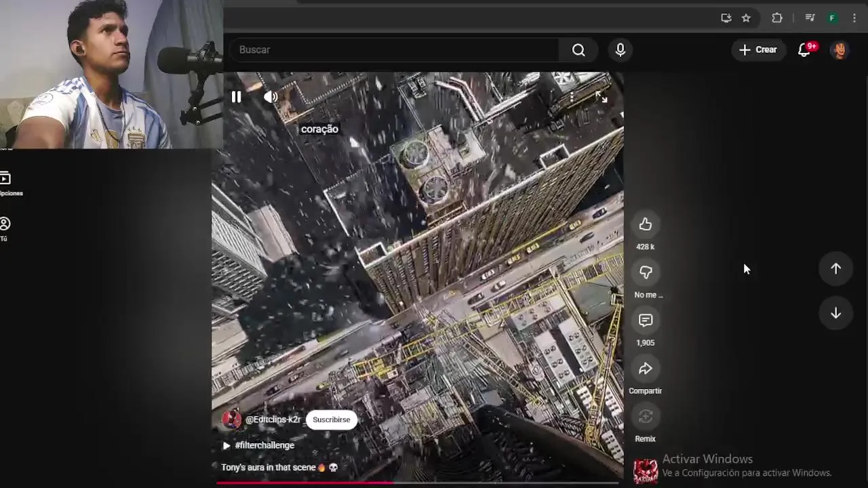Screen dimensions: 868x488
Task: Open the Editclips channel avatar
Action: (x=232, y=420)
